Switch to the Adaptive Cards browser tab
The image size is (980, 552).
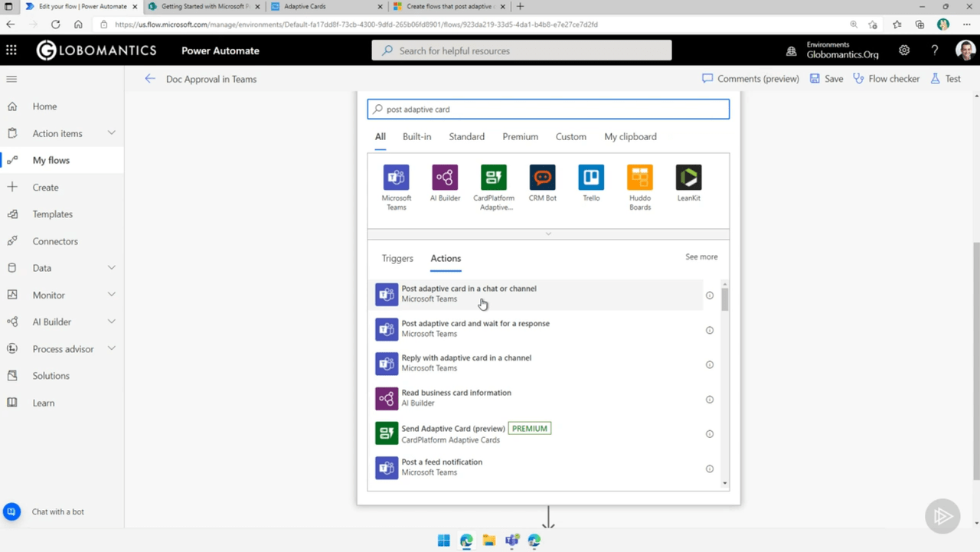click(x=327, y=6)
